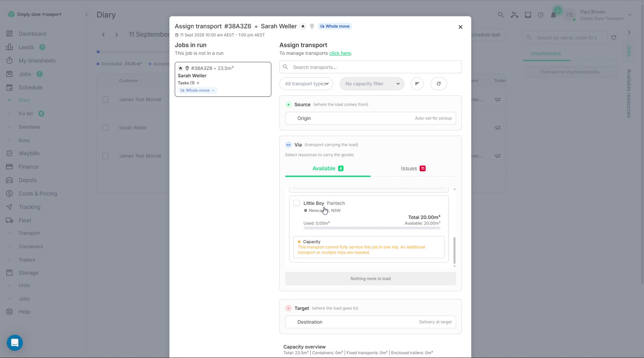
Task: Refresh the unscheduled jobs search panel
Action: coord(614,37)
